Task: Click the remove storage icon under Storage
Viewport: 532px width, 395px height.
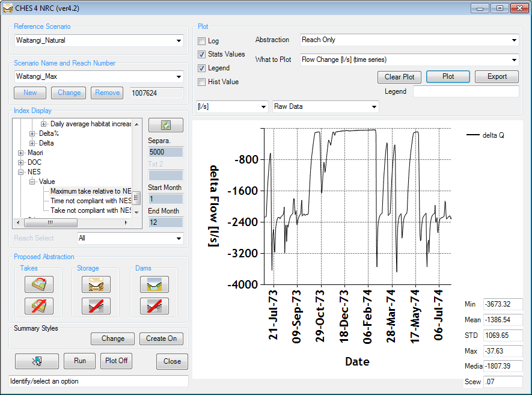Action: pyautogui.click(x=96, y=306)
